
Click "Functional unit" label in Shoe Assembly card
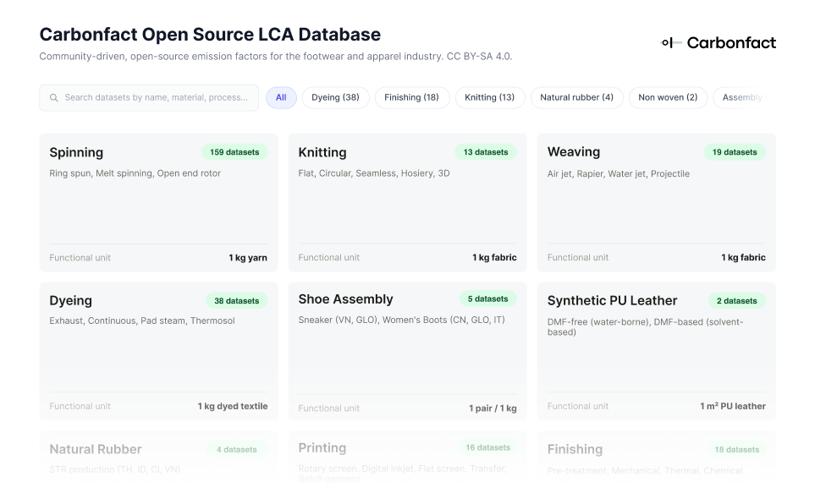(x=329, y=408)
